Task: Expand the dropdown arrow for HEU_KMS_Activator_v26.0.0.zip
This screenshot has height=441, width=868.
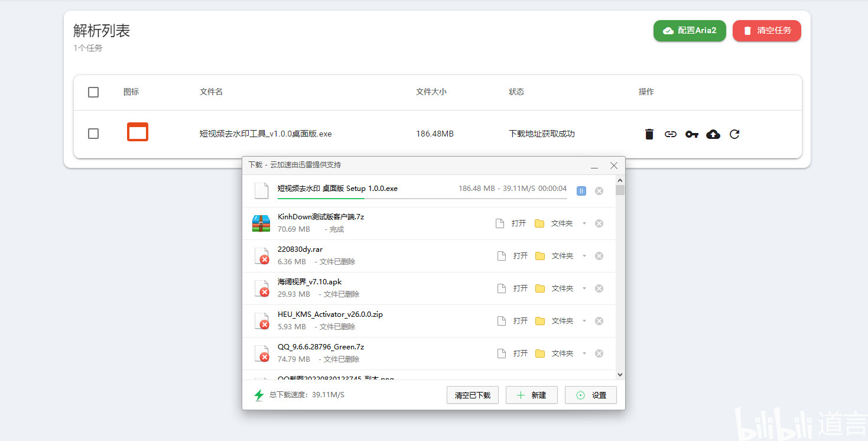Action: tap(584, 321)
